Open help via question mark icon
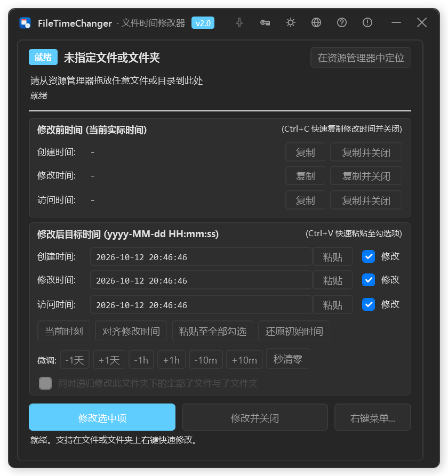This screenshot has width=448, height=476. pos(342,23)
